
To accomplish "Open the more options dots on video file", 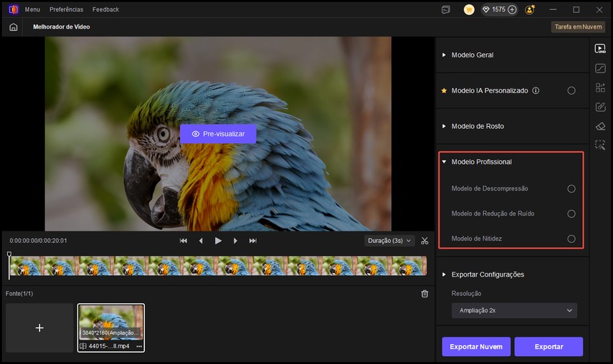I will pos(139,346).
